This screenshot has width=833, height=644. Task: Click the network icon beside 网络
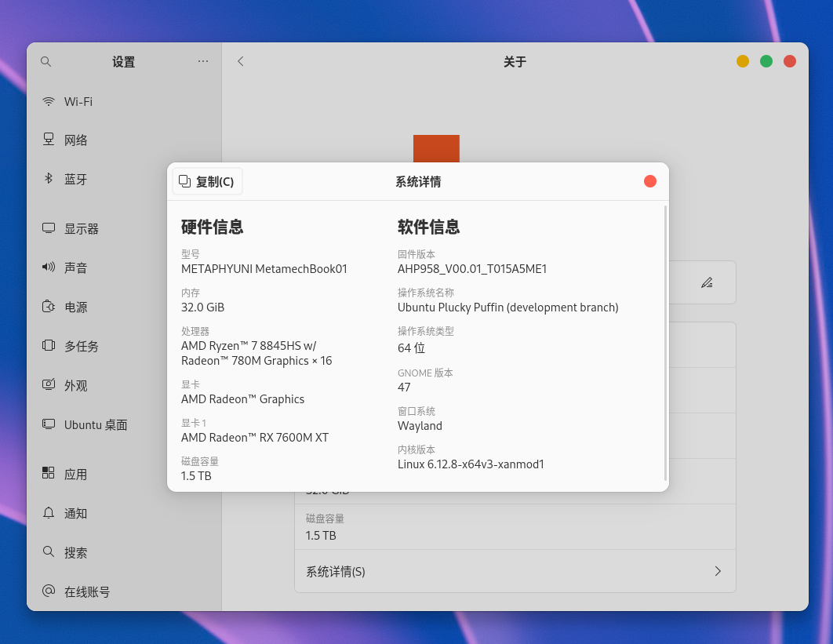[49, 140]
